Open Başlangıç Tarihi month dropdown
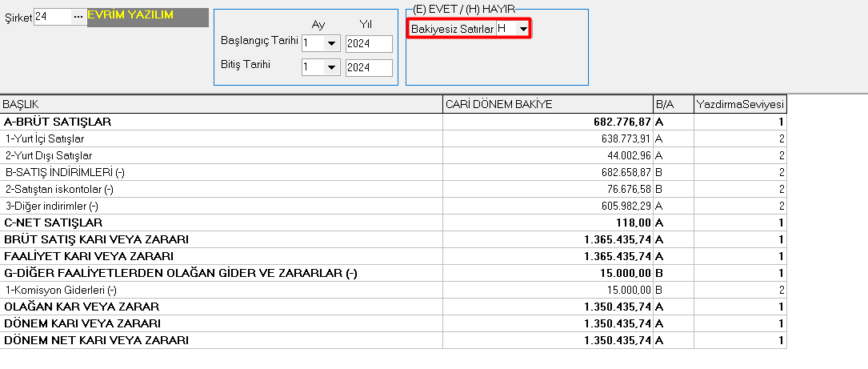The width and height of the screenshot is (868, 369). point(331,44)
